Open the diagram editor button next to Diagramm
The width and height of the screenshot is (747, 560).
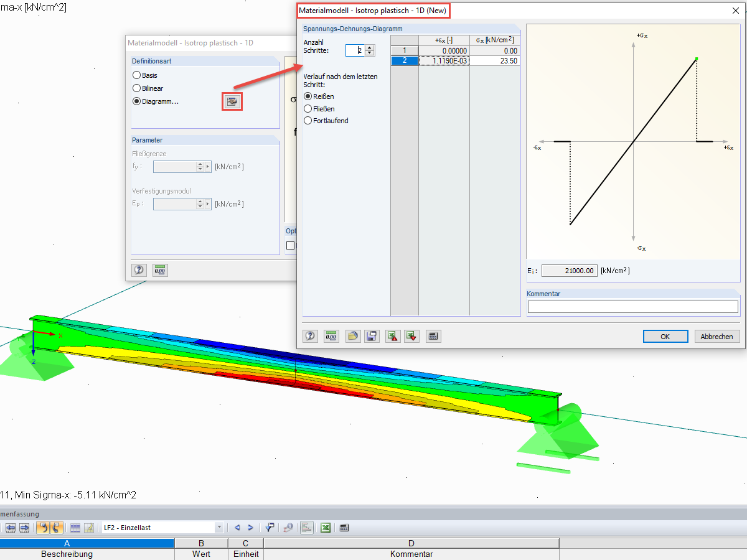(232, 101)
